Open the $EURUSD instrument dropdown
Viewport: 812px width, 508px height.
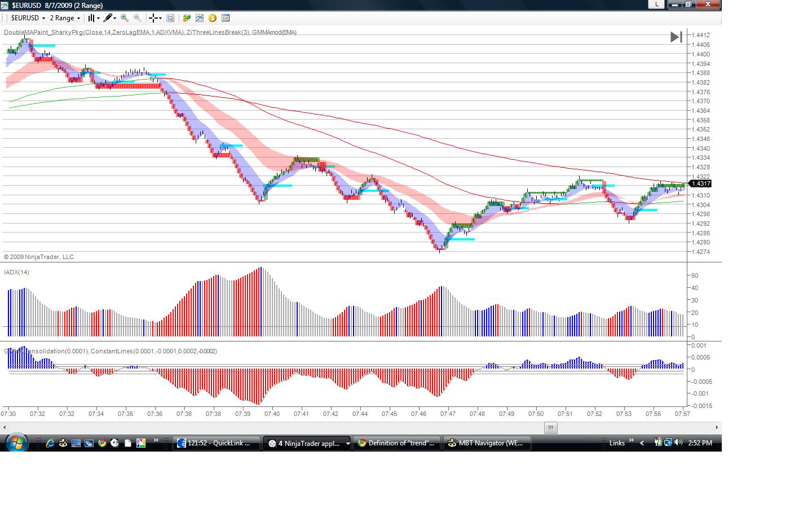click(28, 18)
